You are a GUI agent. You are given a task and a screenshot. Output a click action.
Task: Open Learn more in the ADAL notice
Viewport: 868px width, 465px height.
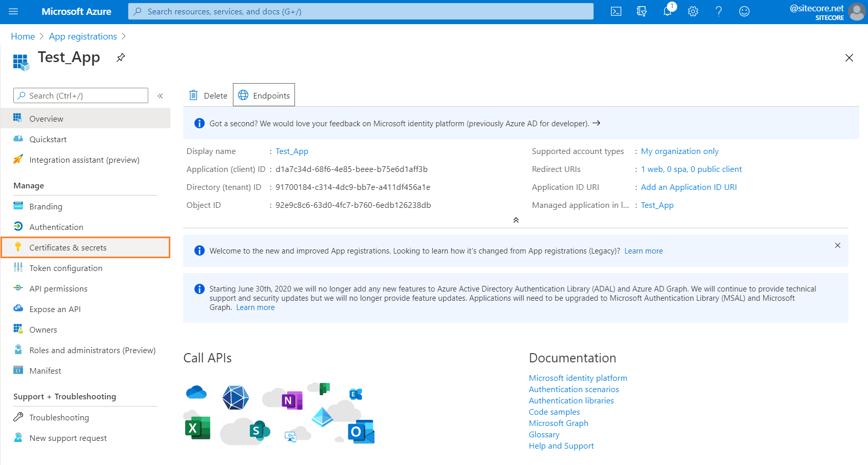(255, 307)
